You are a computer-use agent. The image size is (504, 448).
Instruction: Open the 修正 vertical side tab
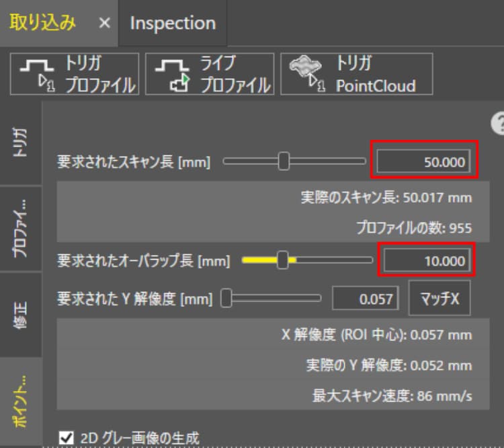[x=20, y=314]
